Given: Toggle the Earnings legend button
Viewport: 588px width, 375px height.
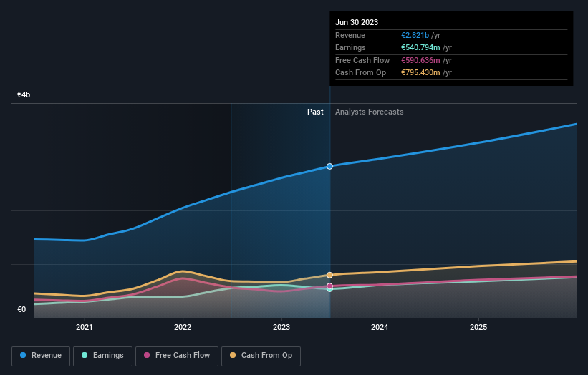Looking at the screenshot, I should pos(102,356).
